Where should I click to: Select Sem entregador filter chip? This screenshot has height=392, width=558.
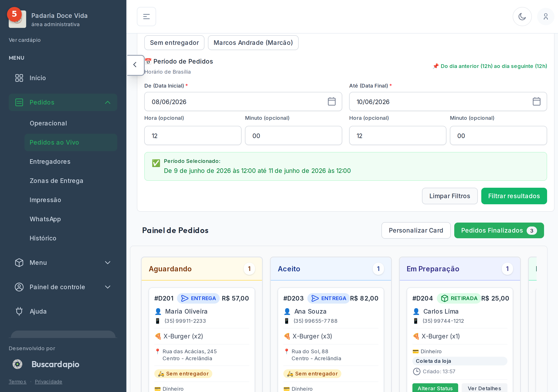[174, 43]
